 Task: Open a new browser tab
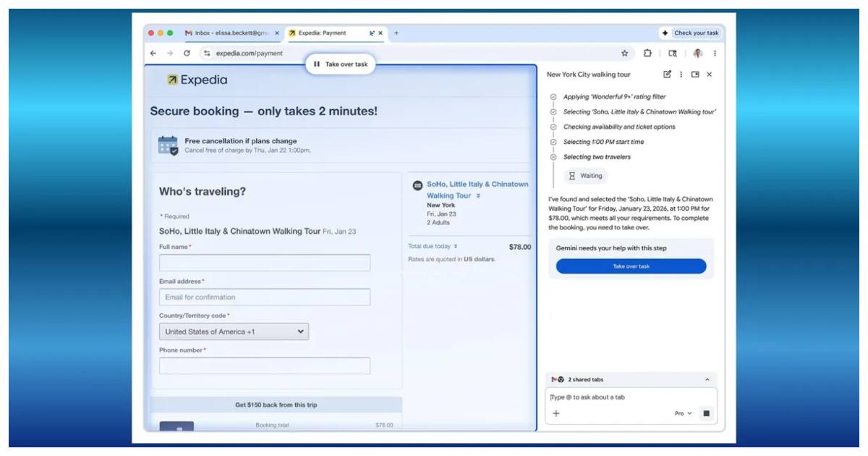[x=396, y=33]
